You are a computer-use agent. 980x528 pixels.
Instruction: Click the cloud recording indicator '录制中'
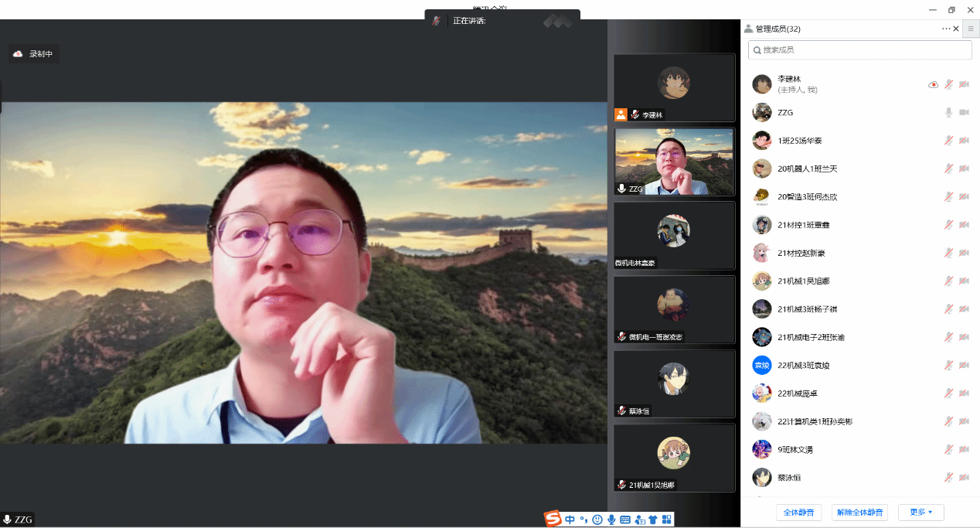tap(34, 54)
